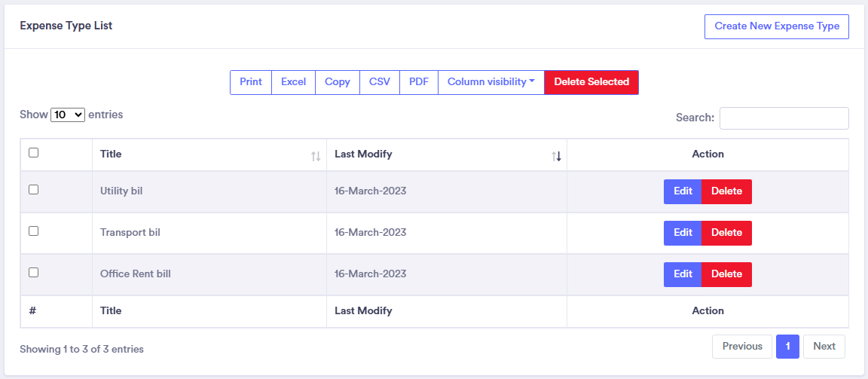The width and height of the screenshot is (868, 379).
Task: Export the list as CSV
Action: (x=380, y=82)
